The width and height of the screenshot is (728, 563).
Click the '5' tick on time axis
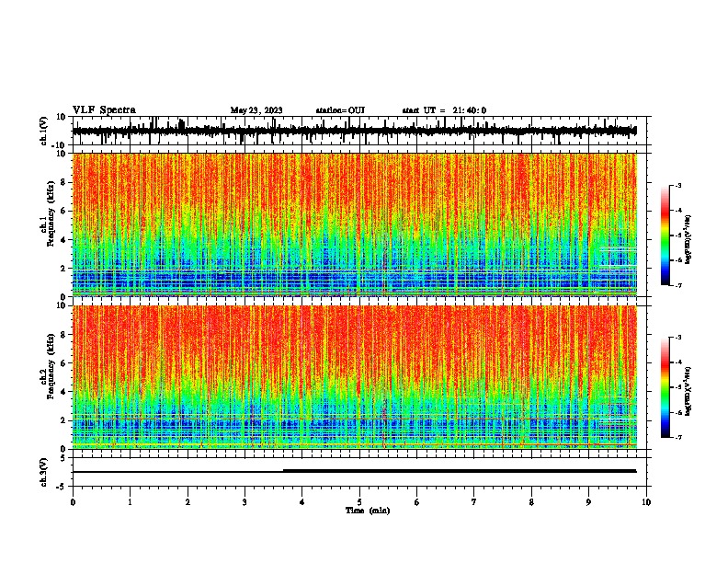pyautogui.click(x=359, y=502)
